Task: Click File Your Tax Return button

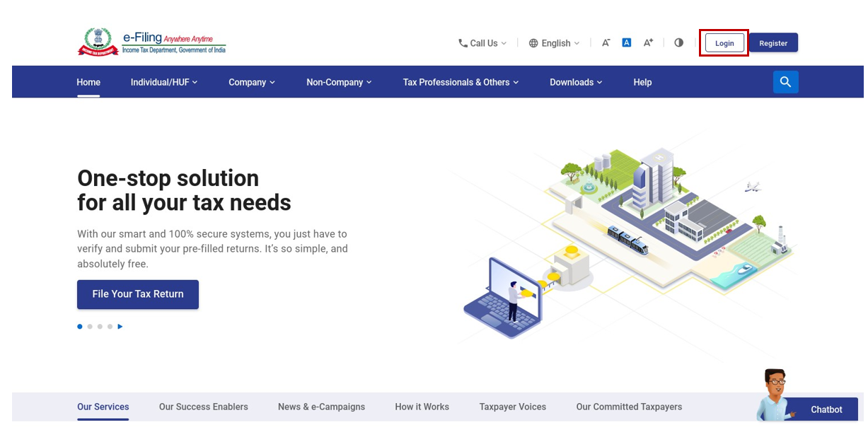Action: click(x=138, y=294)
